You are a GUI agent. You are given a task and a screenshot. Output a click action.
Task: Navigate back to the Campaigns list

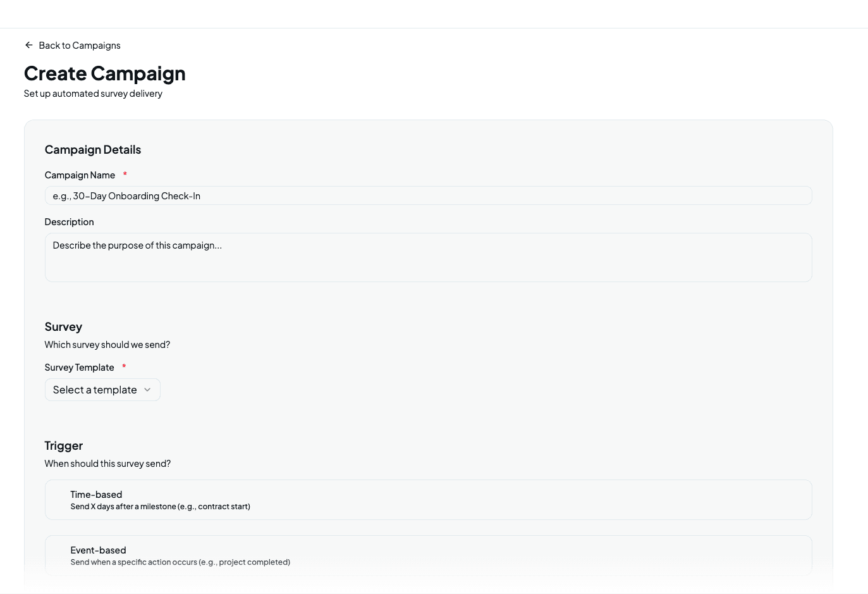[80, 45]
